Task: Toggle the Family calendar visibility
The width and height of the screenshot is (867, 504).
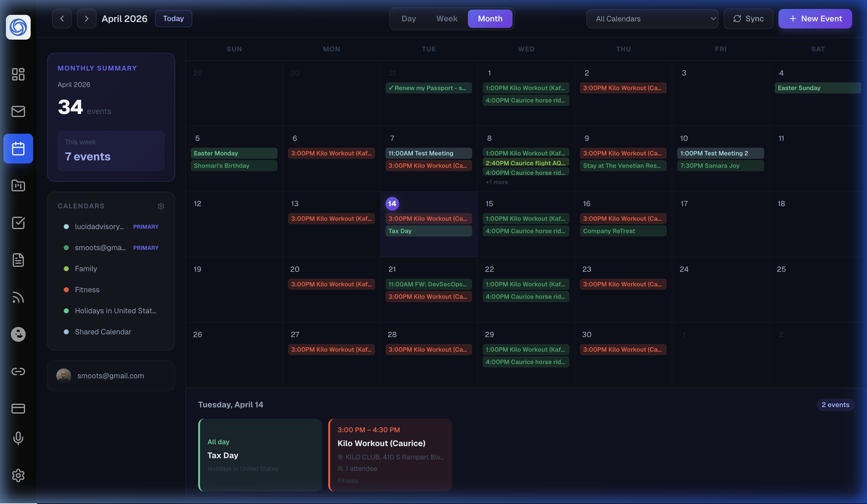Action: click(86, 269)
